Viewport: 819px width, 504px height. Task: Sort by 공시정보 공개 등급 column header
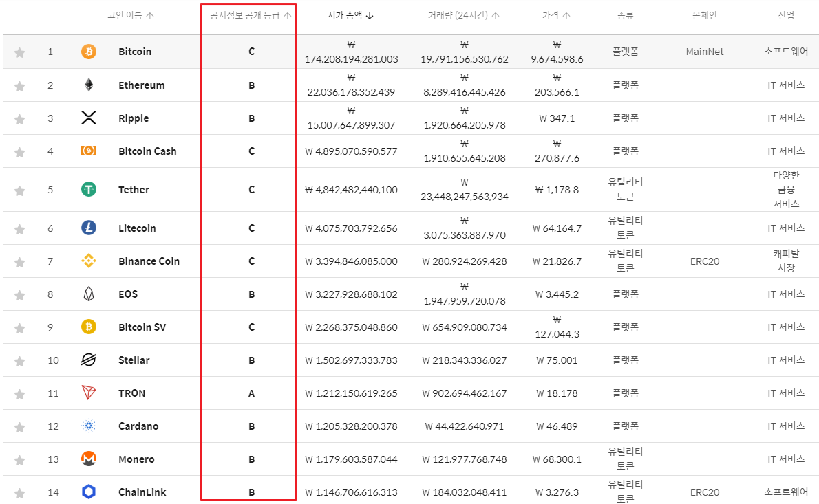[251, 16]
